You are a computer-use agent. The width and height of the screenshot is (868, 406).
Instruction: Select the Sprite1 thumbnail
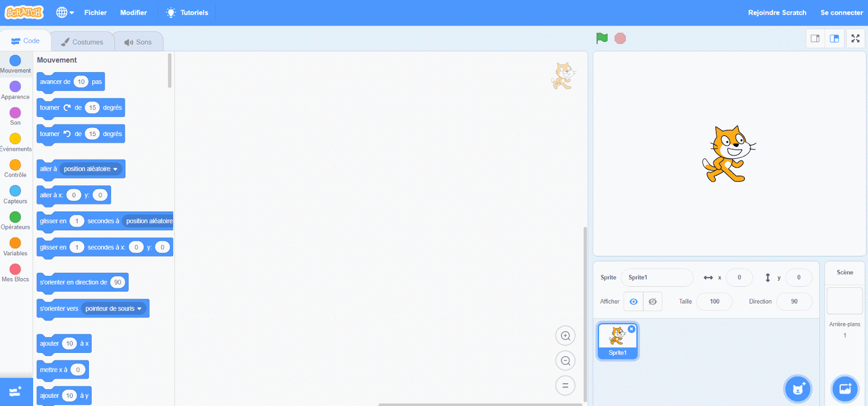click(618, 341)
